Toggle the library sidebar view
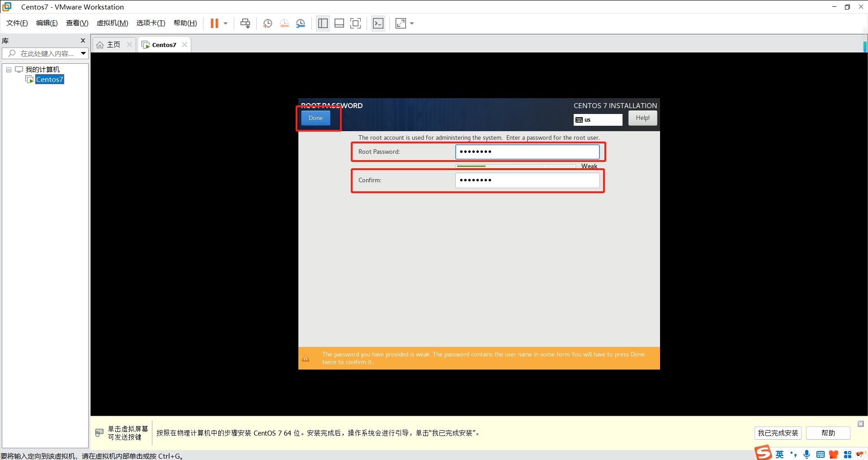 323,24
